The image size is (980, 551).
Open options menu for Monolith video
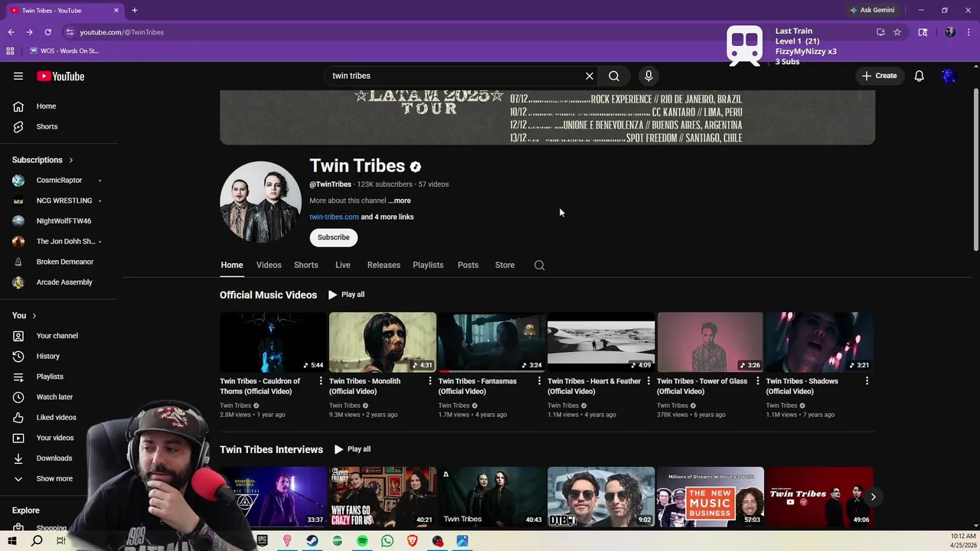pyautogui.click(x=430, y=381)
